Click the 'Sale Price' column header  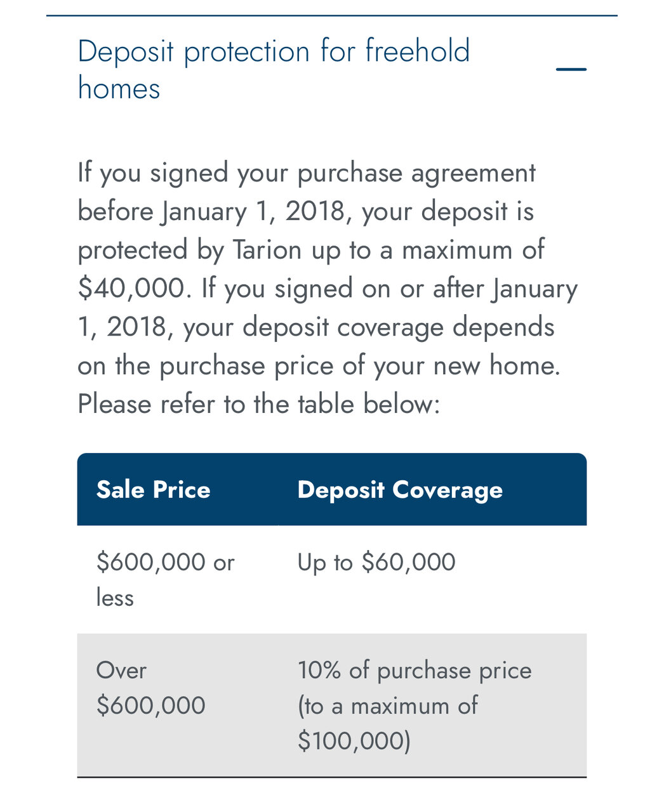tap(153, 490)
